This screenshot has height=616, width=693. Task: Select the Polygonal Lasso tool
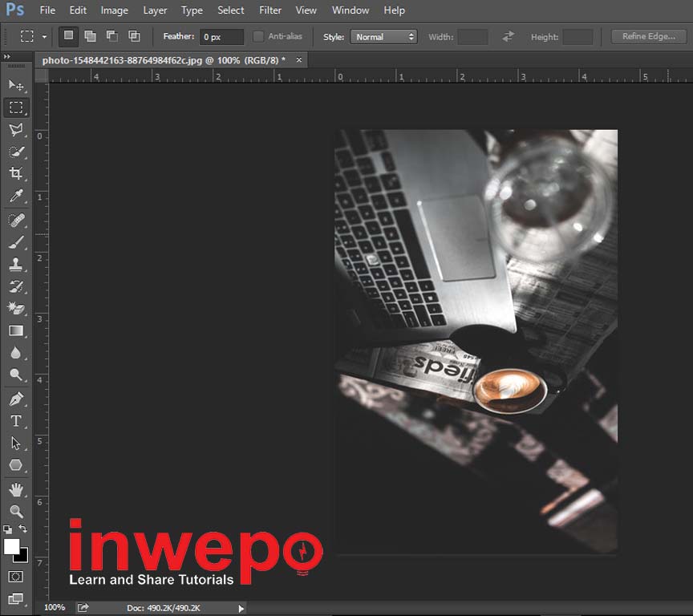point(15,130)
